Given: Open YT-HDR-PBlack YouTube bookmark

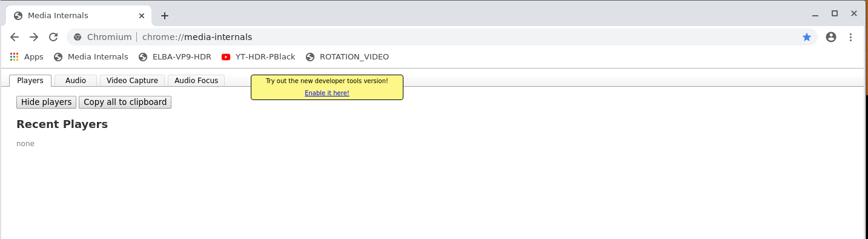Looking at the screenshot, I should [258, 56].
